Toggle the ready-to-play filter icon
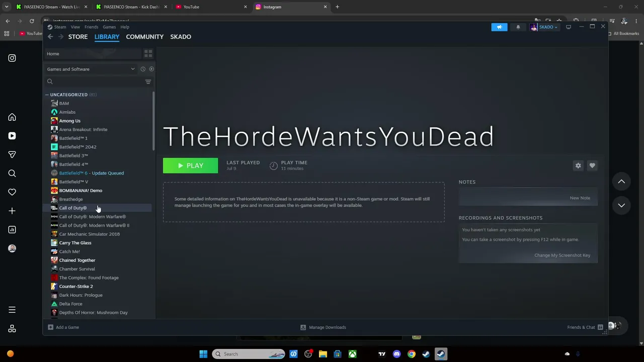This screenshot has width=644, height=362. tap(151, 69)
